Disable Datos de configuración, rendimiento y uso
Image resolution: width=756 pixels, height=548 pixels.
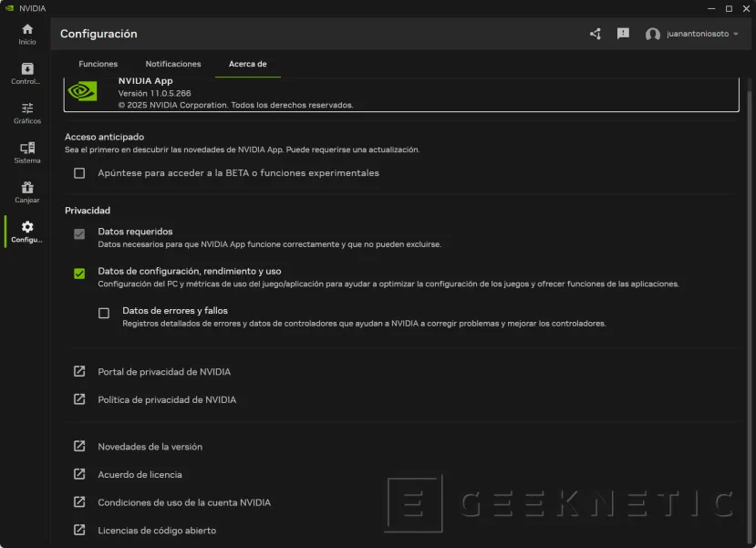[x=79, y=273]
